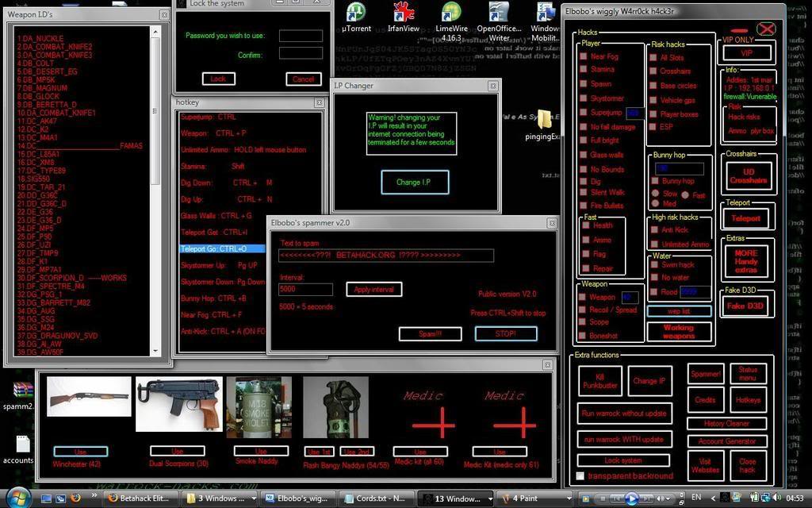Viewport: 812px width, 508px height.
Task: Switch to the Betahack Elit... taskbar window
Action: pyautogui.click(x=140, y=498)
